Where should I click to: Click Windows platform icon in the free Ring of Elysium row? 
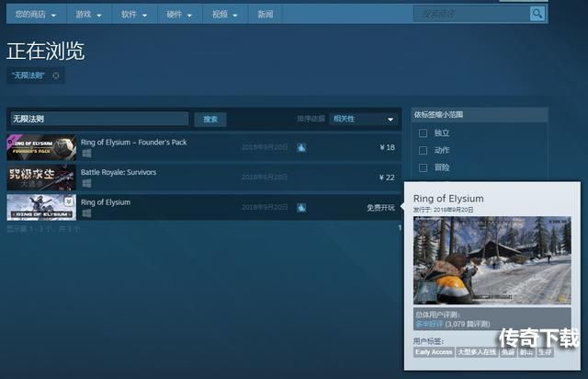point(86,213)
